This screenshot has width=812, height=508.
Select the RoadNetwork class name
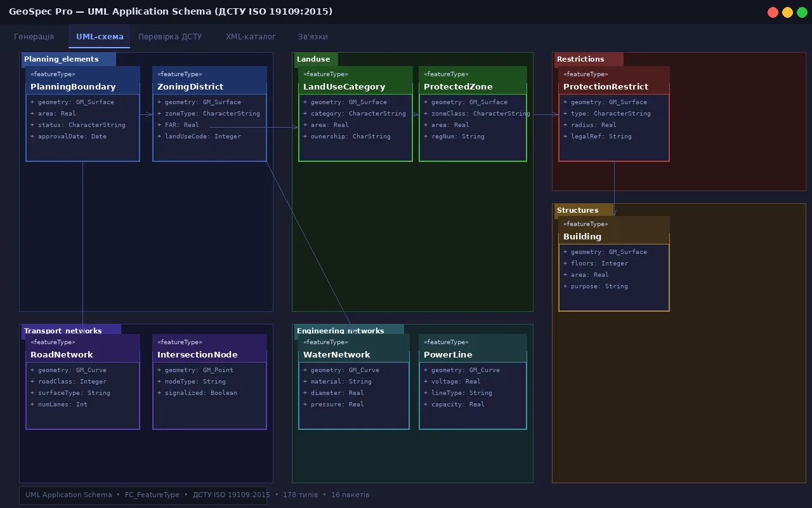[62, 355]
